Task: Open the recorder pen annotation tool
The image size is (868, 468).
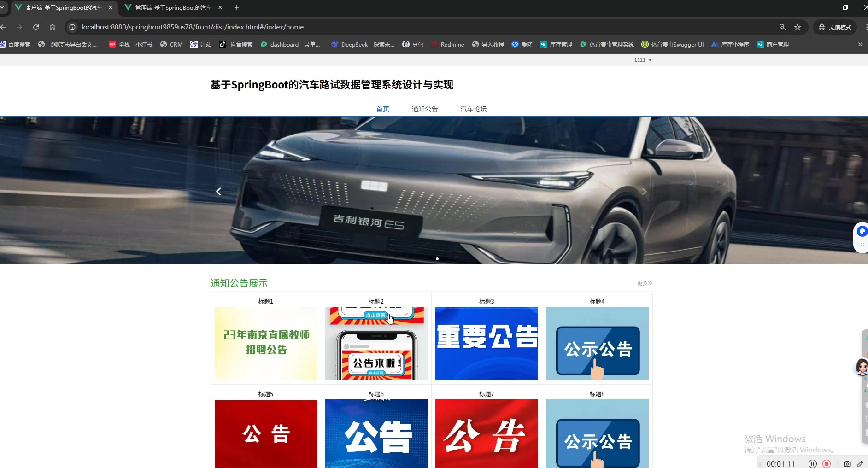Action: click(x=860, y=464)
